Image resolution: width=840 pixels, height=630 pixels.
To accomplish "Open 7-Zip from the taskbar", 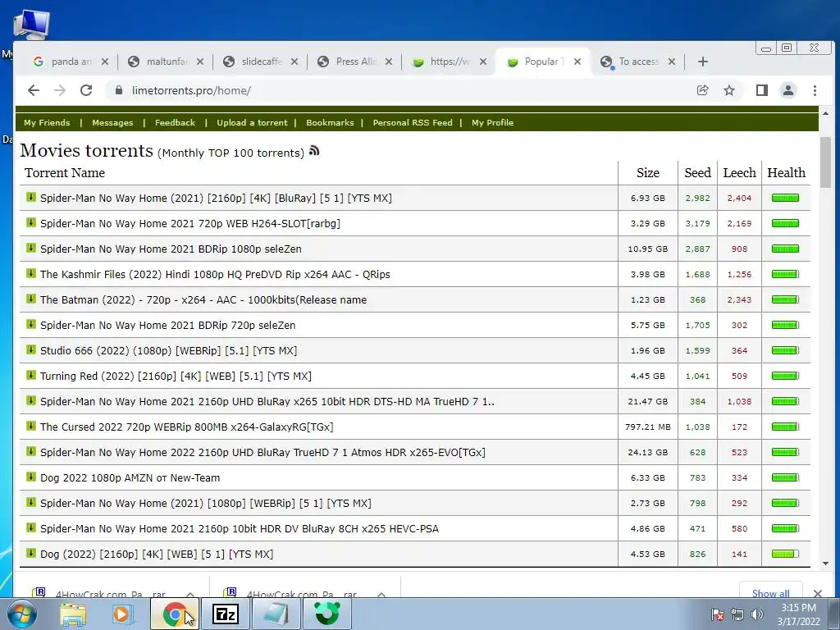I will pyautogui.click(x=226, y=614).
